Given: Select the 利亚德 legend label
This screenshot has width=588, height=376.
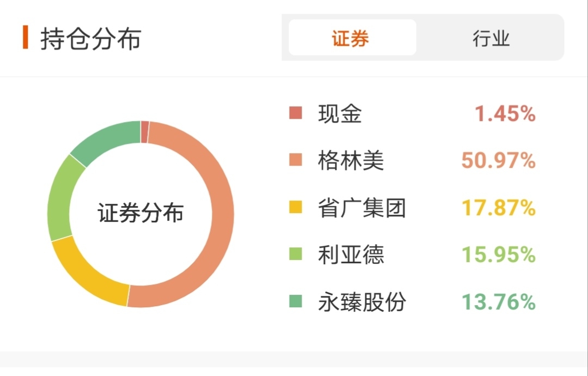Looking at the screenshot, I should click(351, 254).
